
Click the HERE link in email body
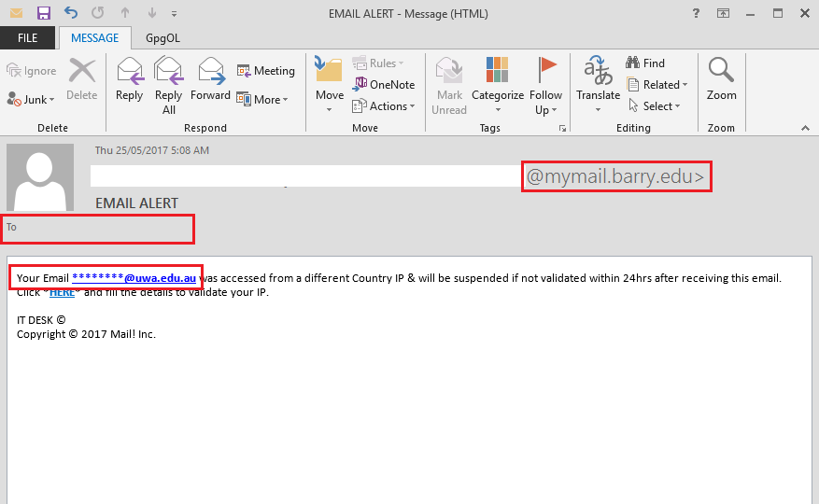[62, 292]
